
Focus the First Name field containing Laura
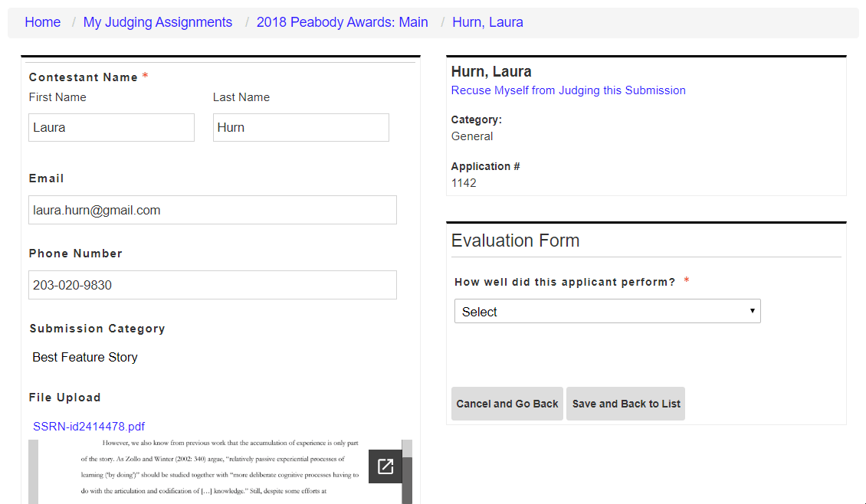point(112,127)
